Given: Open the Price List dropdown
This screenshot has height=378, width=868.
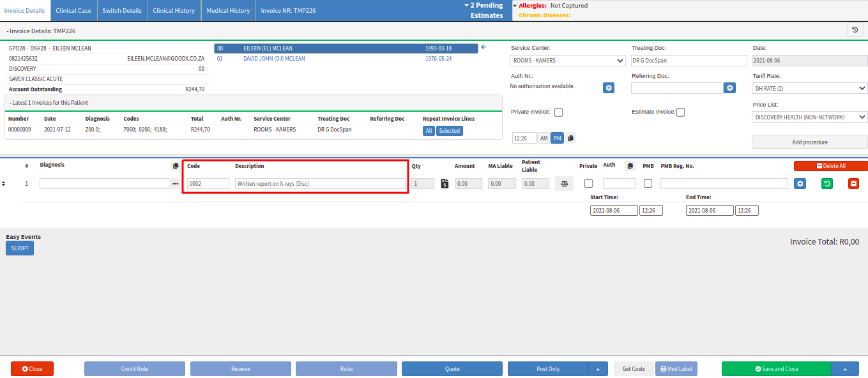Looking at the screenshot, I should [x=809, y=117].
